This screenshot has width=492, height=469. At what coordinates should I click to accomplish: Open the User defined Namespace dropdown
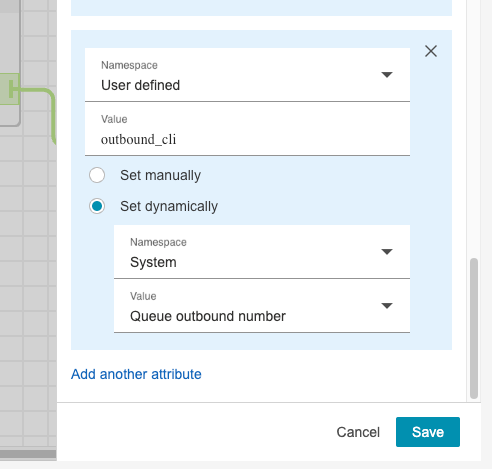[247, 75]
